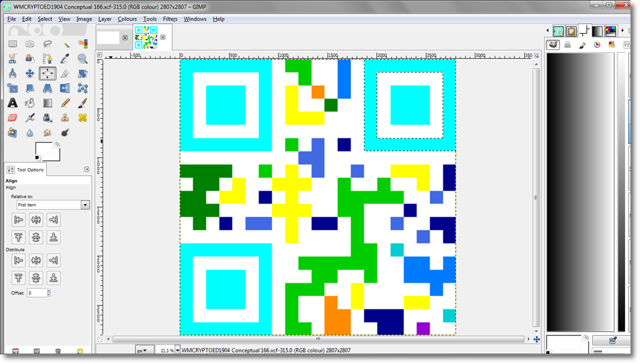Align bottom edge of target
The width and height of the screenshot is (640, 364).
53,237
